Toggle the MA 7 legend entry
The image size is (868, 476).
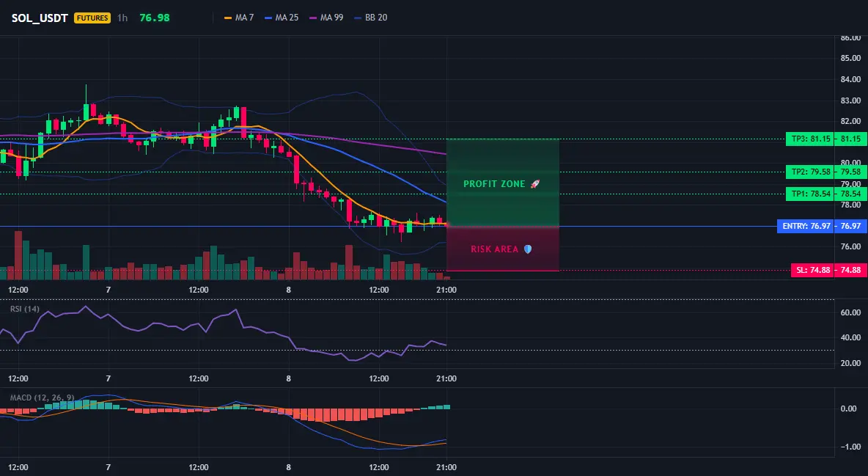point(238,18)
